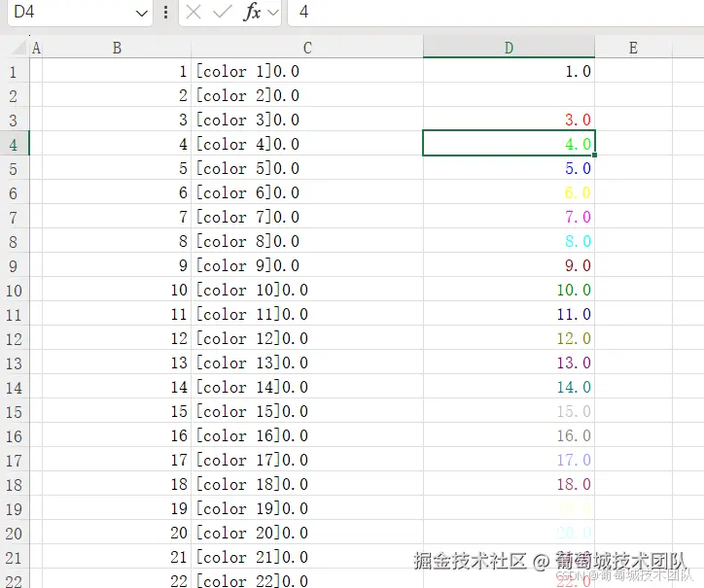
Task: Click the dark red 9.0 cell
Action: pyautogui.click(x=510, y=265)
